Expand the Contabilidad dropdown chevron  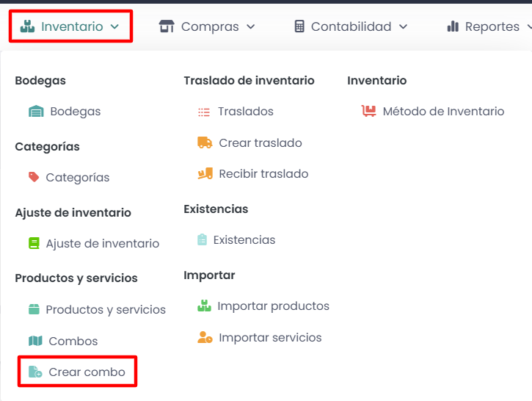tap(403, 26)
